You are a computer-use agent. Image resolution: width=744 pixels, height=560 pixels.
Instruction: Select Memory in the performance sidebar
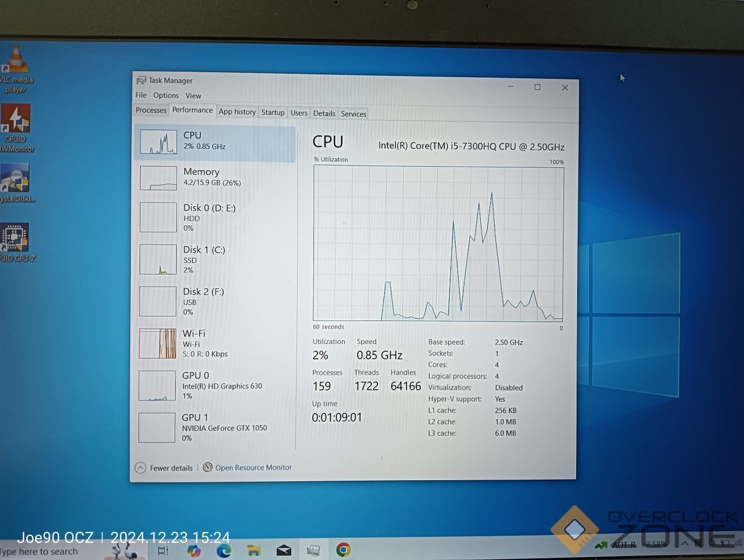tap(215, 177)
